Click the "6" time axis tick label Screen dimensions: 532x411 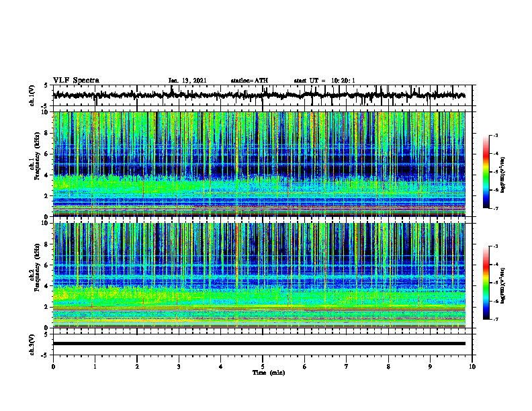point(305,367)
